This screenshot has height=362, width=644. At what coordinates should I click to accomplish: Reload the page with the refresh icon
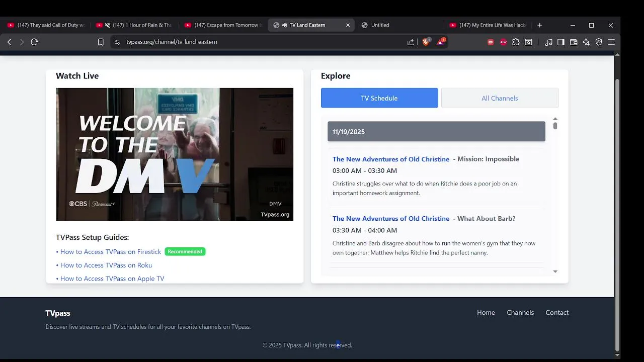pyautogui.click(x=34, y=42)
